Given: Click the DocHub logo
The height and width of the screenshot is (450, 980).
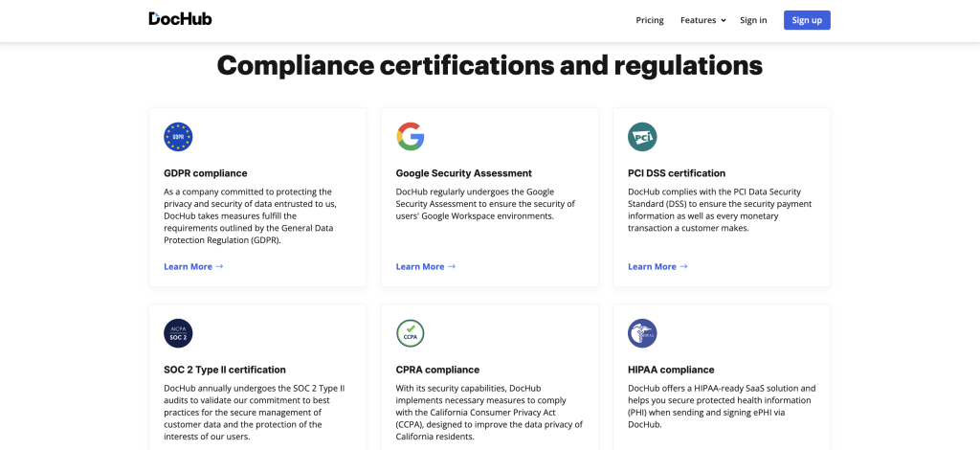Looking at the screenshot, I should [180, 19].
